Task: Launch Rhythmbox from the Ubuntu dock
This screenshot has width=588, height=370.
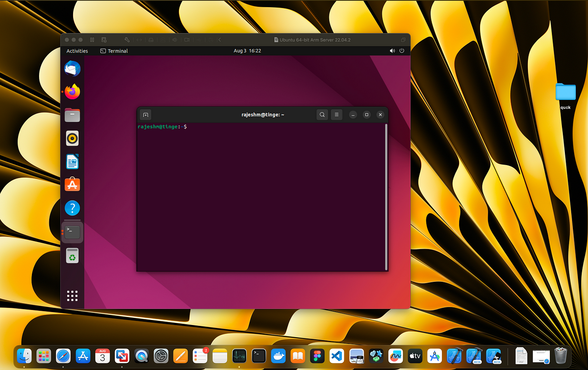Action: pyautogui.click(x=72, y=138)
